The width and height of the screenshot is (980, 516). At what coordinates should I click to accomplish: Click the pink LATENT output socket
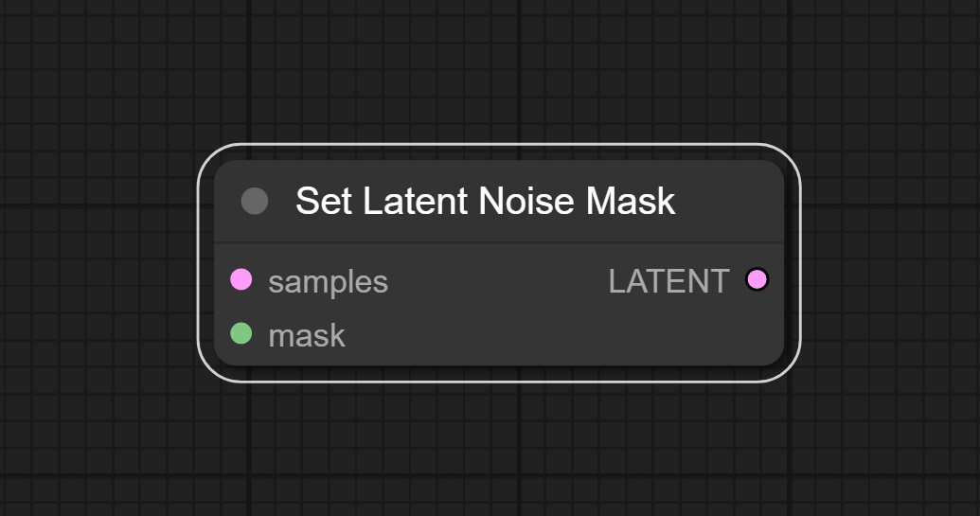click(x=757, y=279)
